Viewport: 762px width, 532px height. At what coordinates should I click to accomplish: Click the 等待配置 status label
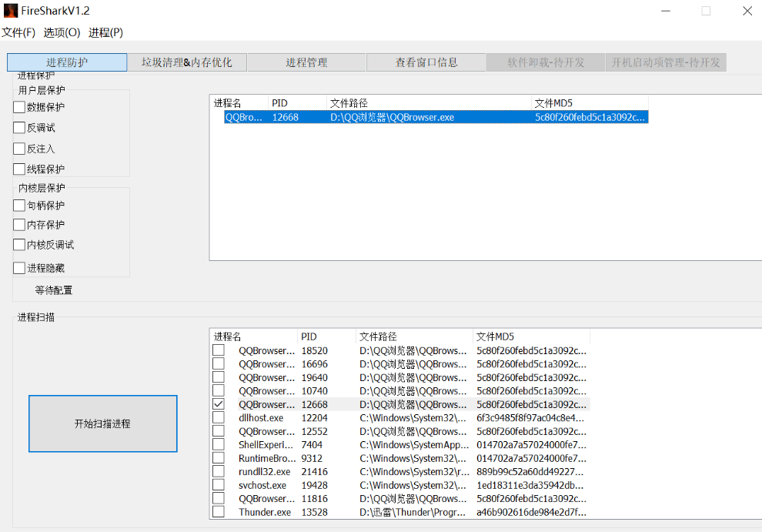(x=53, y=290)
